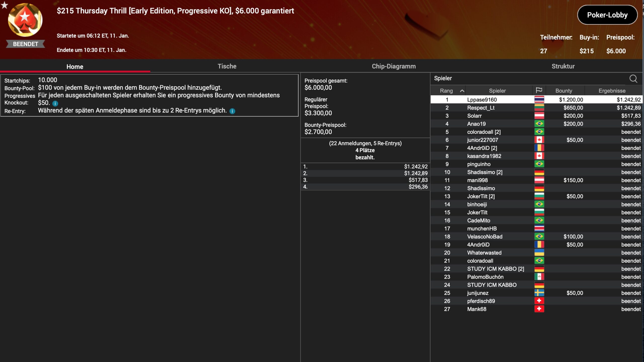
Task: Click the PokerStars tournament logo
Action: point(25,20)
